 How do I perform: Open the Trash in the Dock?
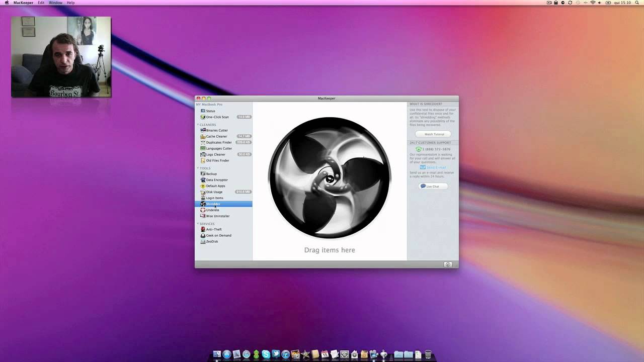428,354
